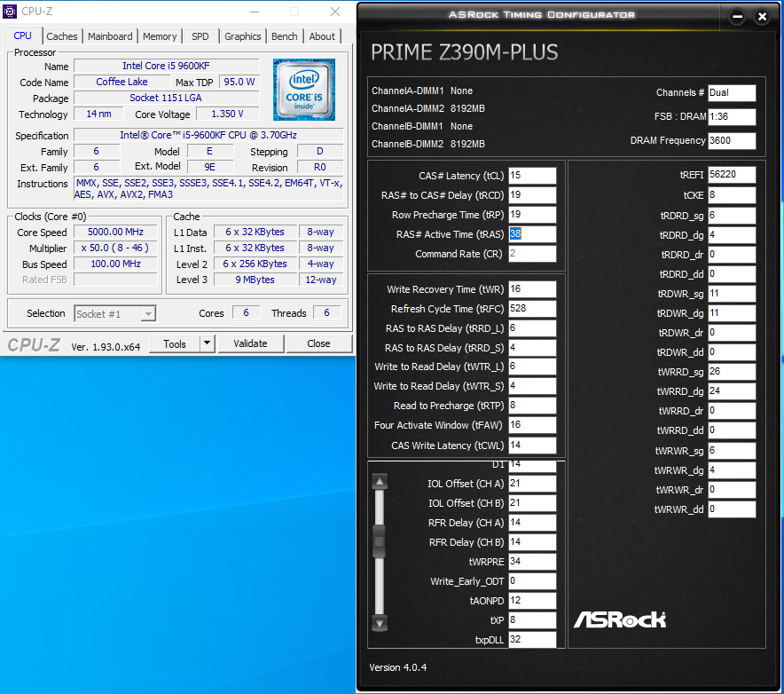Click the tWRRD_dg value field
784x694 pixels.
[x=732, y=391]
